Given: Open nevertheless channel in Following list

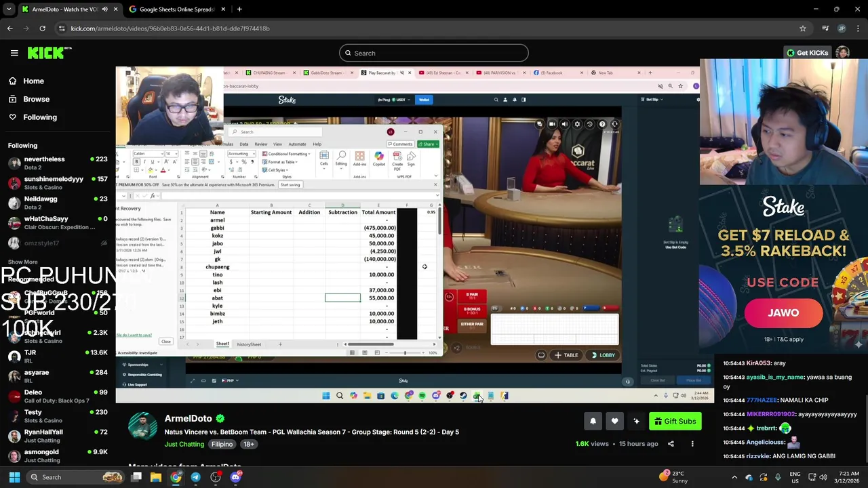Looking at the screenshot, I should pos(58,163).
